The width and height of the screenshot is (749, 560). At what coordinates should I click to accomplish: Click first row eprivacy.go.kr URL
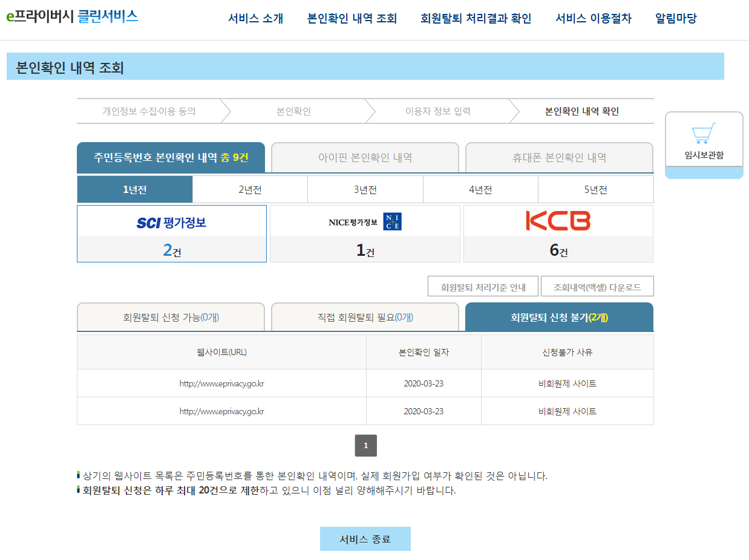pos(221,383)
